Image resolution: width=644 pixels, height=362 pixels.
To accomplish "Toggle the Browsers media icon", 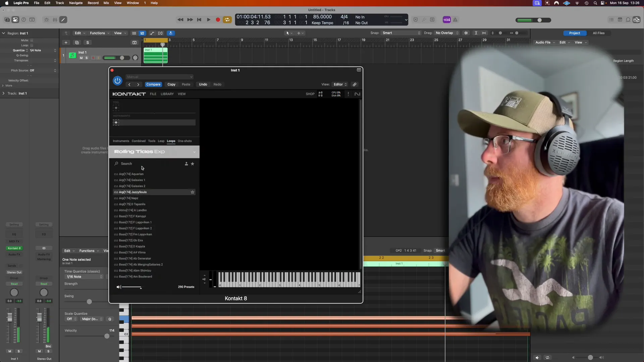I will point(636,20).
